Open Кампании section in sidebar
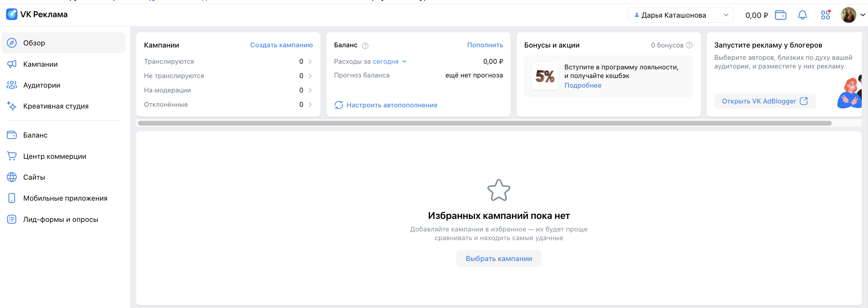The width and height of the screenshot is (868, 308). [63, 64]
